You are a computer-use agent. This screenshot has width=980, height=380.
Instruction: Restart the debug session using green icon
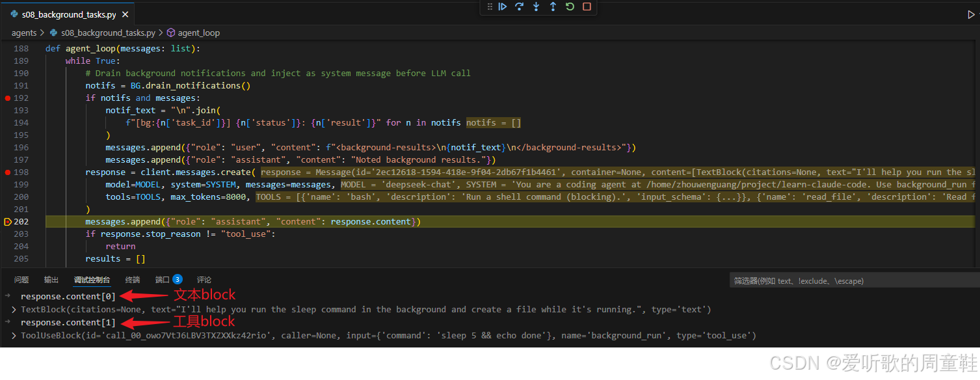(570, 7)
